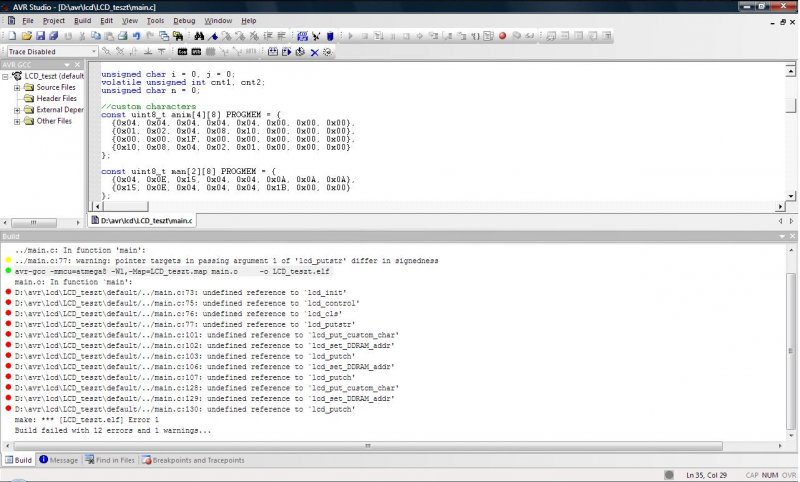Click the main.c:130 lcd_putch error line
Viewport: 800px width, 482px height.
click(x=185, y=410)
